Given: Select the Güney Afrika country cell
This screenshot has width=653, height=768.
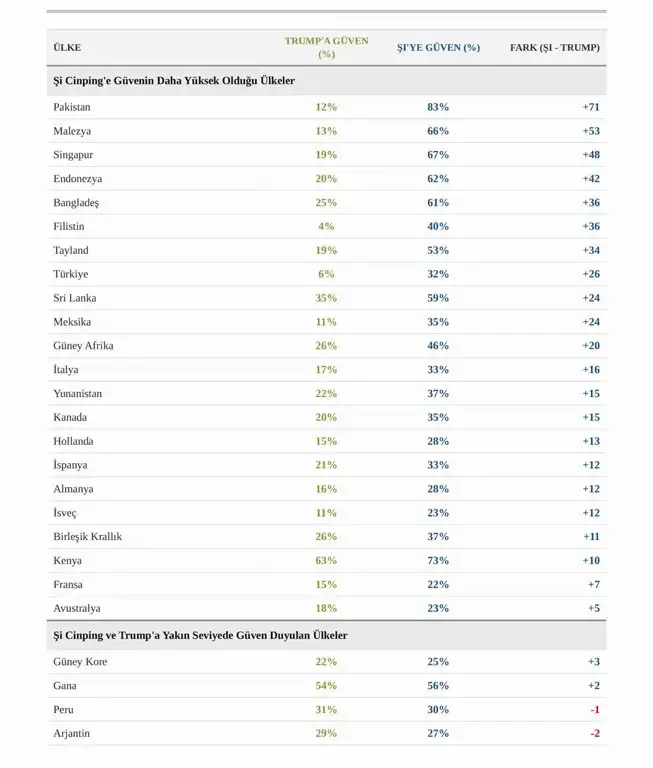Looking at the screenshot, I should pos(83,345).
